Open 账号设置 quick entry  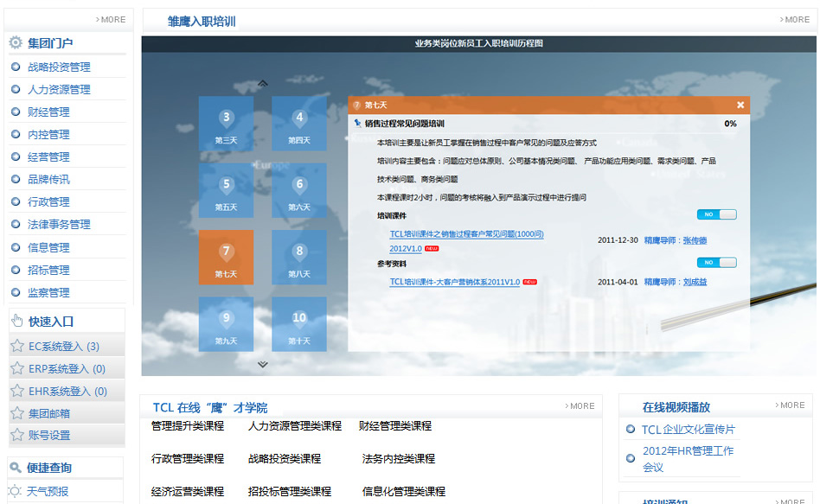[49, 435]
